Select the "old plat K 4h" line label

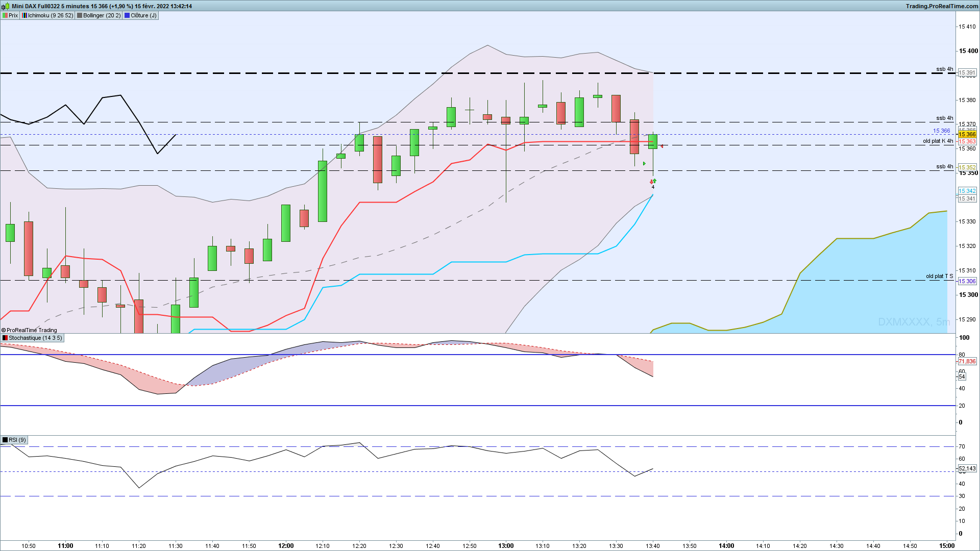(938, 141)
